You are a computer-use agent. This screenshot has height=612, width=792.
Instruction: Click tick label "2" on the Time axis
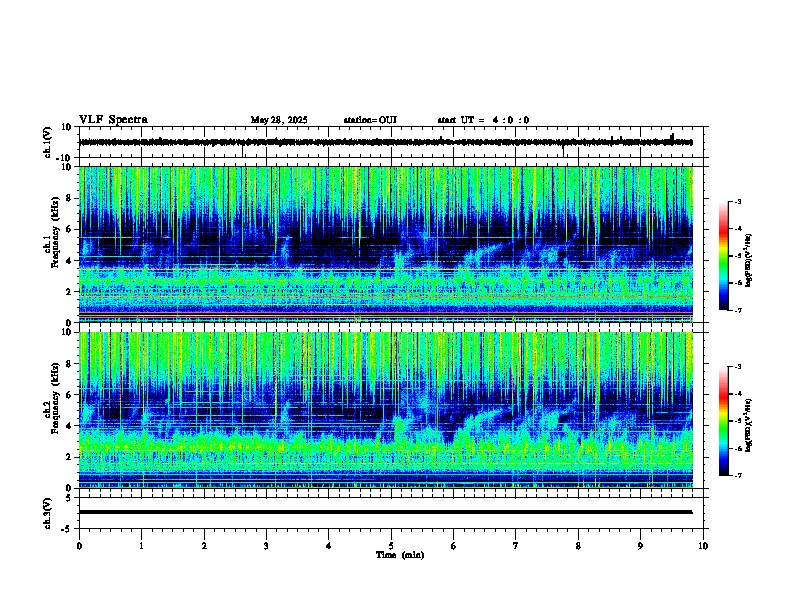pyautogui.click(x=204, y=546)
